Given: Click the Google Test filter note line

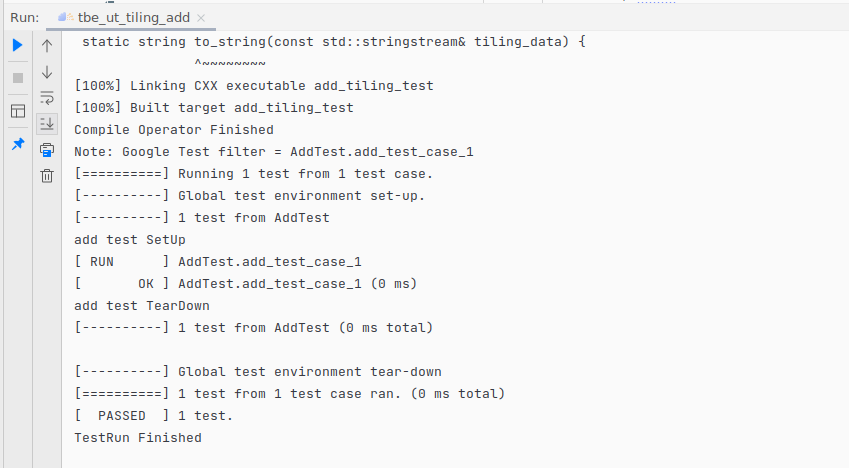Looking at the screenshot, I should [x=274, y=152].
